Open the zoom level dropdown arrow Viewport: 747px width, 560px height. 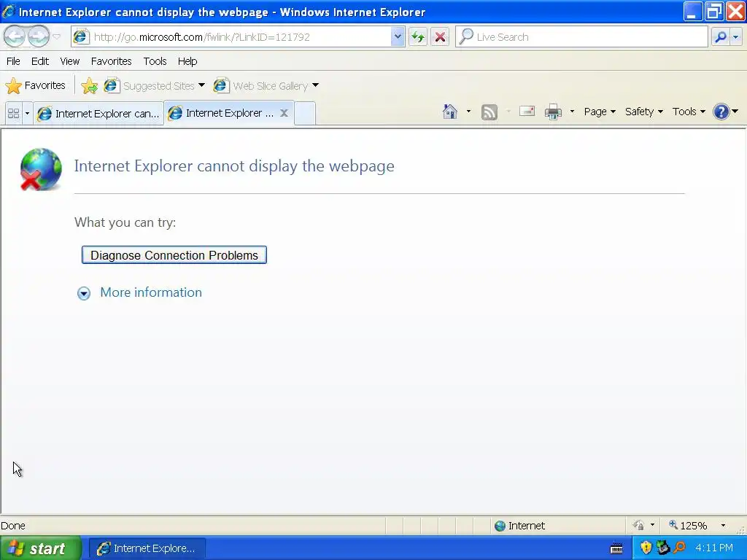point(723,526)
